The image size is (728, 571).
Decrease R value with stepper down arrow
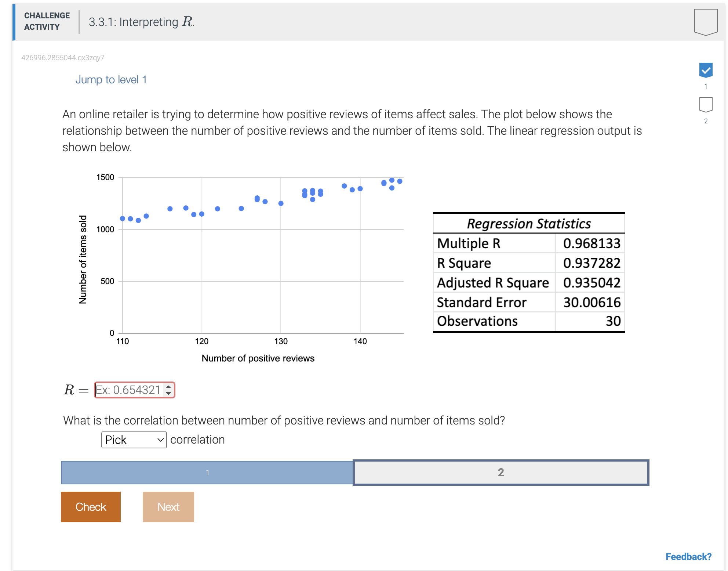click(x=168, y=393)
